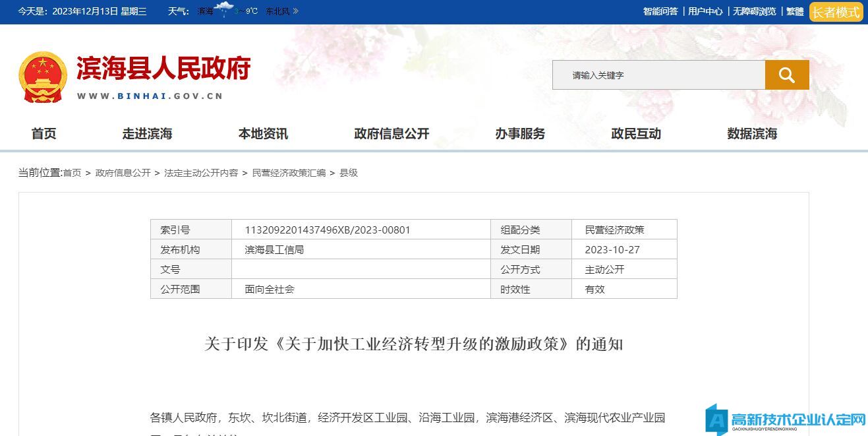The height and width of the screenshot is (436, 868).
Task: Click the orange search magnifier button
Action: 786,75
